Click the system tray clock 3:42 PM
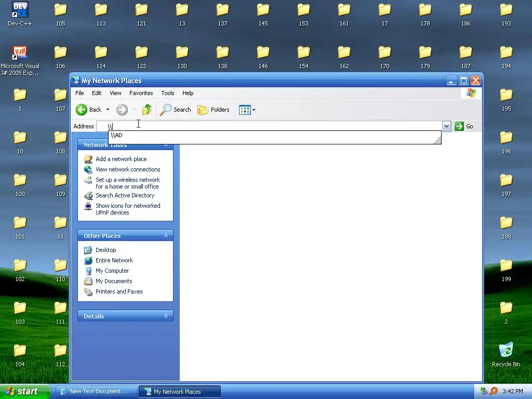This screenshot has height=399, width=532. point(512,391)
